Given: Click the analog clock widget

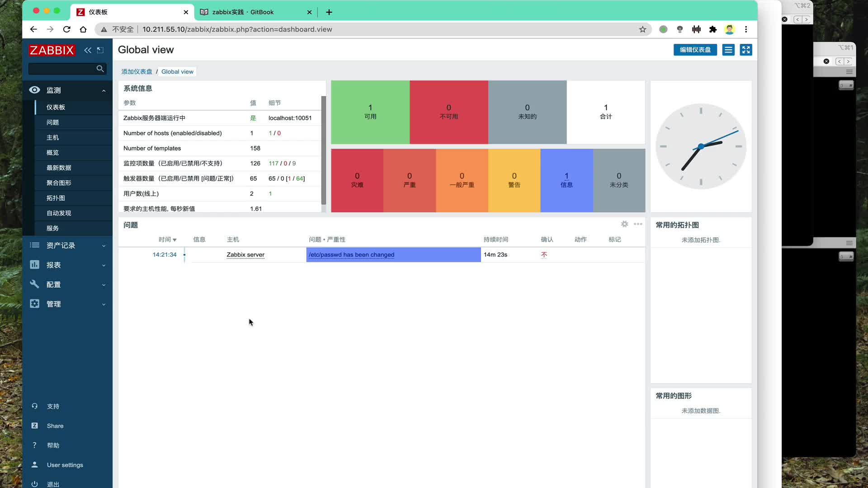Looking at the screenshot, I should click(701, 146).
